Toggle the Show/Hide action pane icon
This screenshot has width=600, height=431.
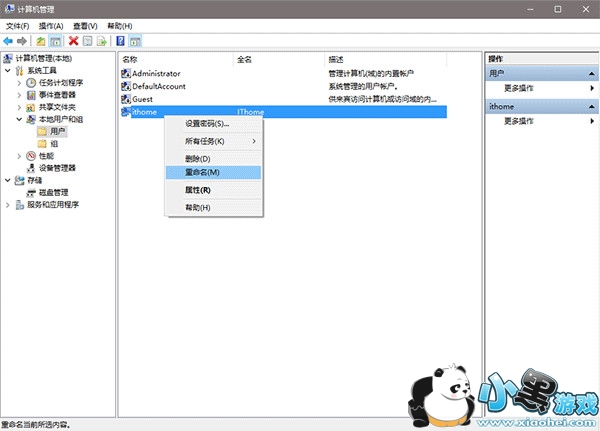pyautogui.click(x=135, y=41)
